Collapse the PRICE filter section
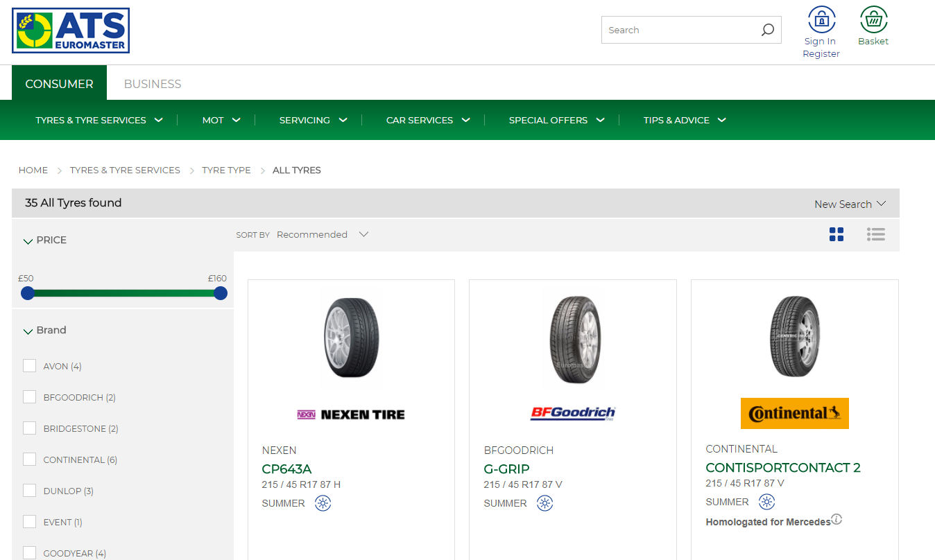The height and width of the screenshot is (560, 935). point(45,240)
